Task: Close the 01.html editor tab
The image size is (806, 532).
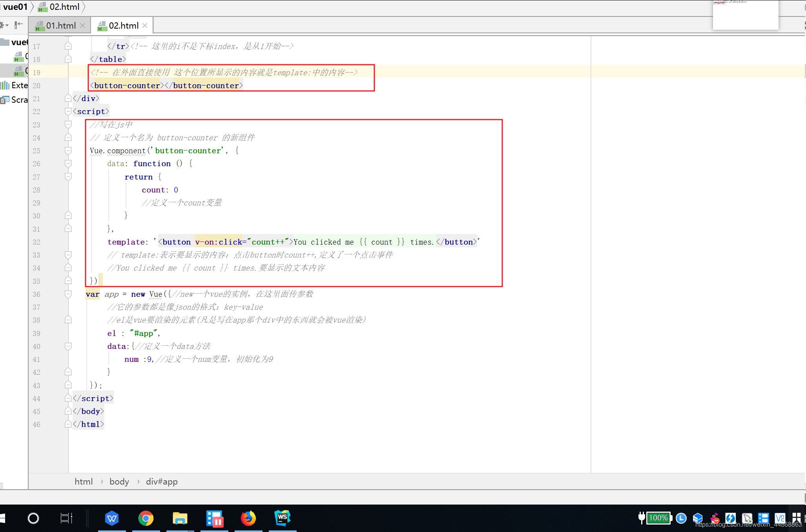Action: (82, 25)
